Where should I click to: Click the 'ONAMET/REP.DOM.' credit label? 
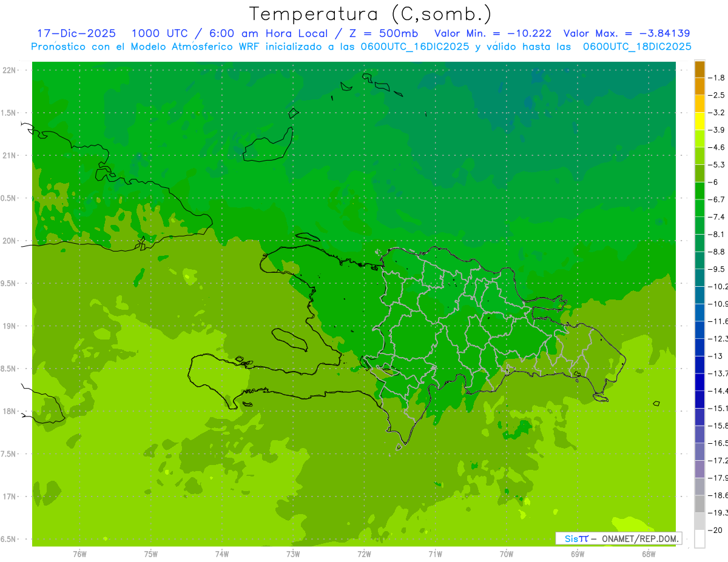tap(640, 538)
